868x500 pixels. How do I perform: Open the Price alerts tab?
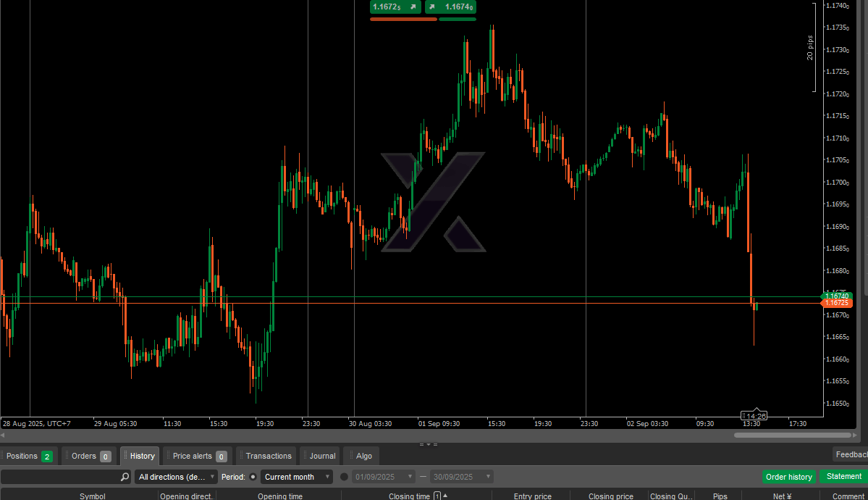[198, 456]
